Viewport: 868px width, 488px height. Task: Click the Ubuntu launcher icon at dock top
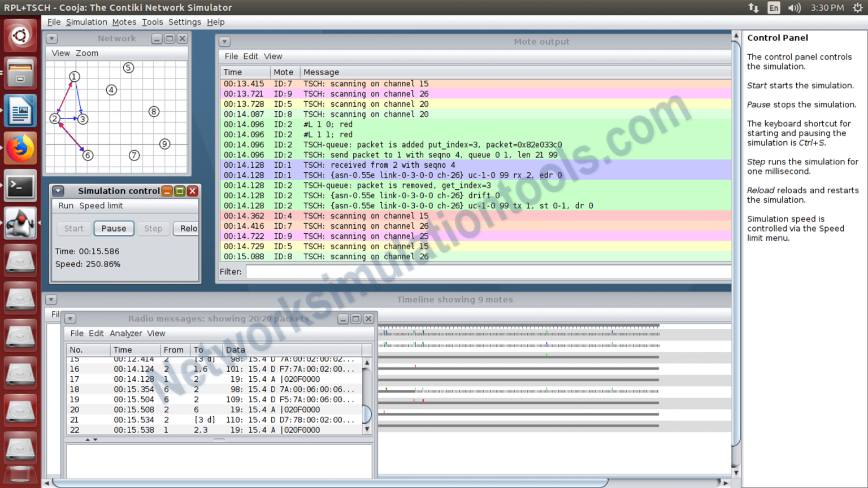20,35
